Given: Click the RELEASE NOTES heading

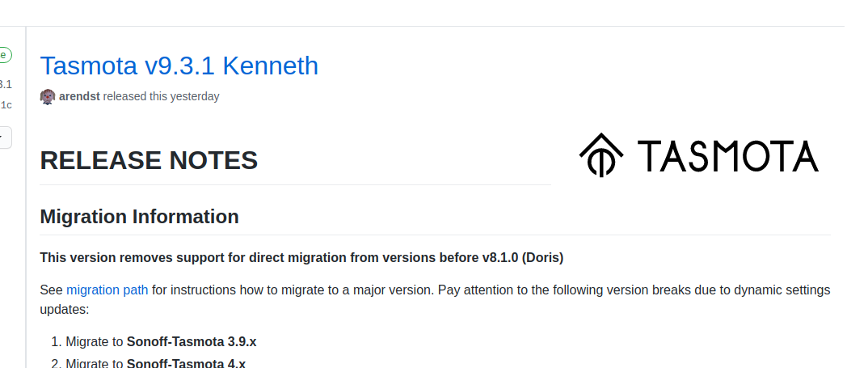Looking at the screenshot, I should pos(149,160).
